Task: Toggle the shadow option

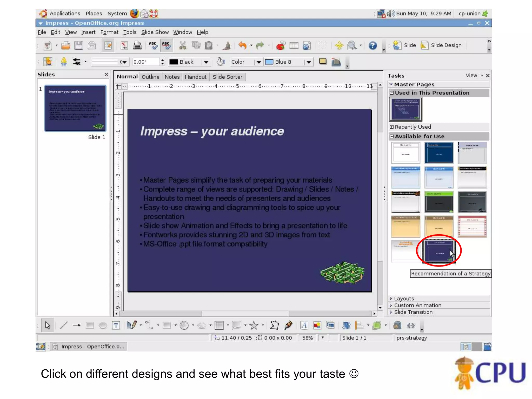Action: pyautogui.click(x=323, y=62)
